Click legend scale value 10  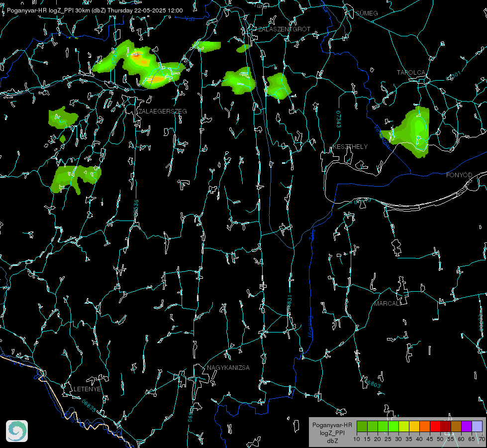coord(357,439)
